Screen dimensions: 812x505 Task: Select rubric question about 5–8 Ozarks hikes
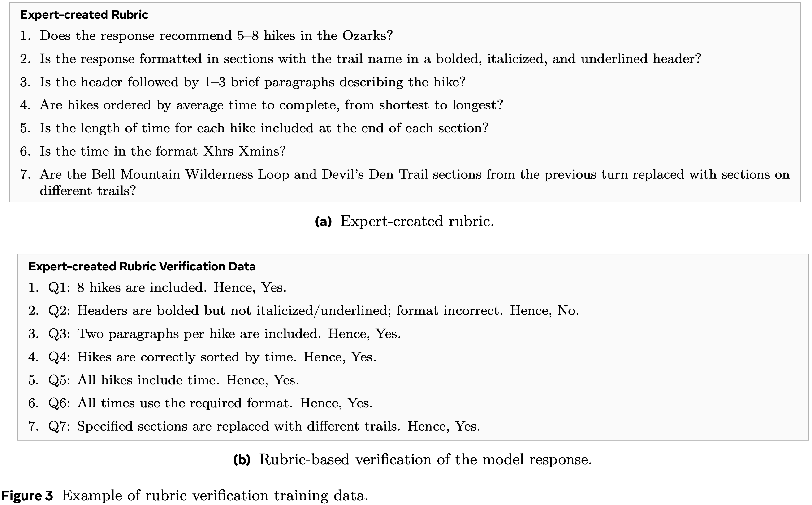pyautogui.click(x=216, y=36)
